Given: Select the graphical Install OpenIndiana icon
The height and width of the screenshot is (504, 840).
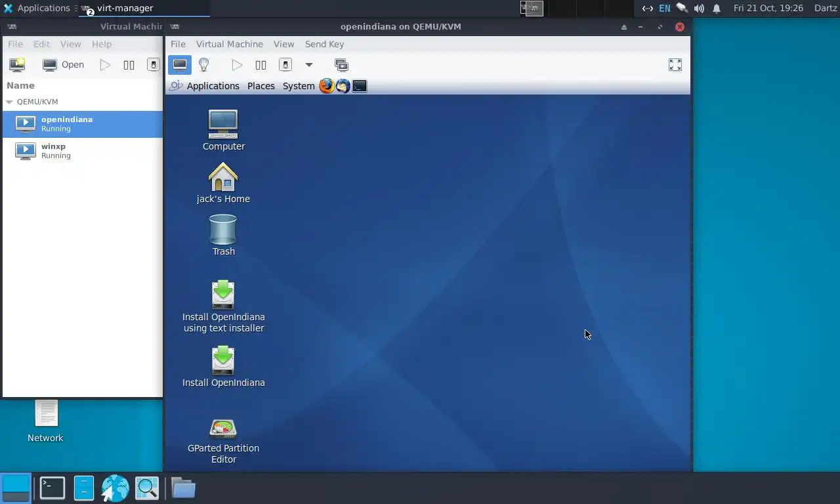Looking at the screenshot, I should [223, 366].
